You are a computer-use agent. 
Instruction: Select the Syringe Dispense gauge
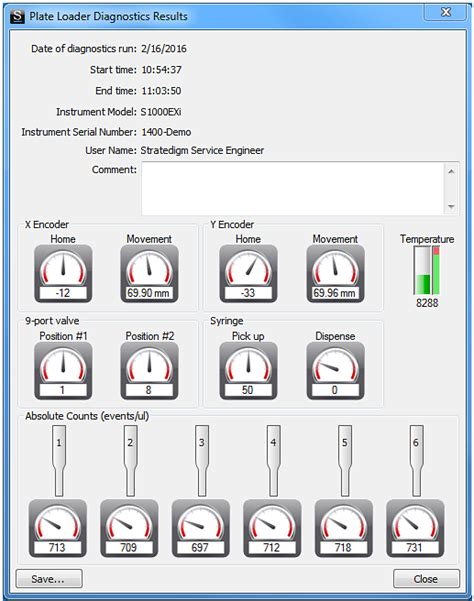[335, 371]
